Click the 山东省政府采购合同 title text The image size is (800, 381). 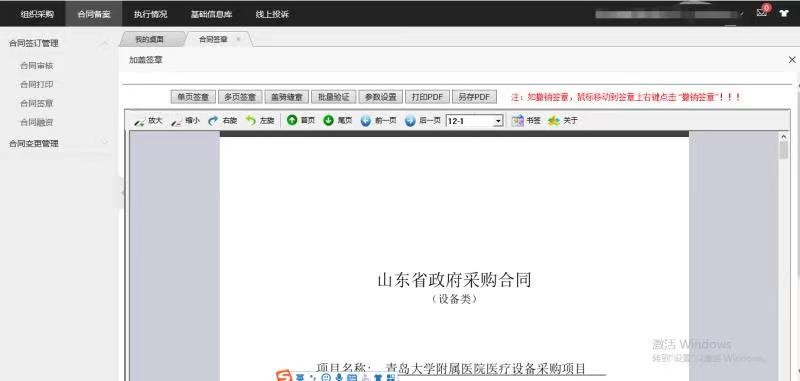point(454,280)
